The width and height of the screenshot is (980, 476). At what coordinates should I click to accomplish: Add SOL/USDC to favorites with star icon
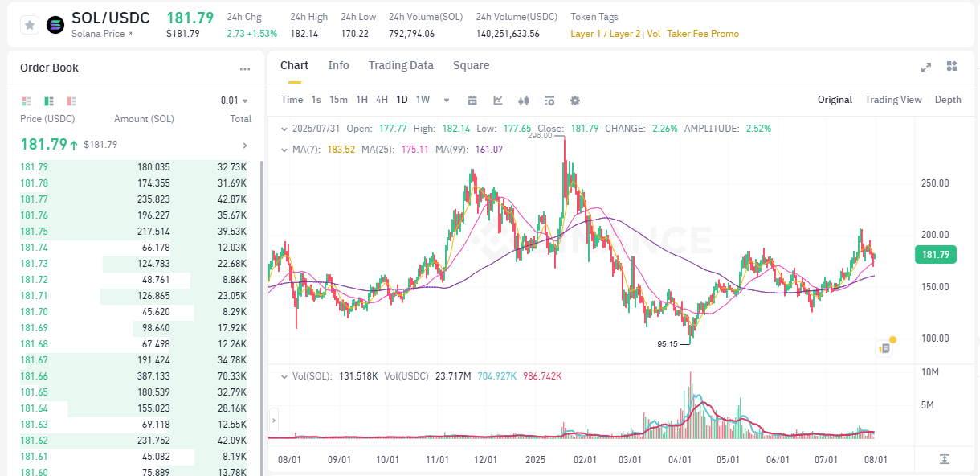point(30,25)
